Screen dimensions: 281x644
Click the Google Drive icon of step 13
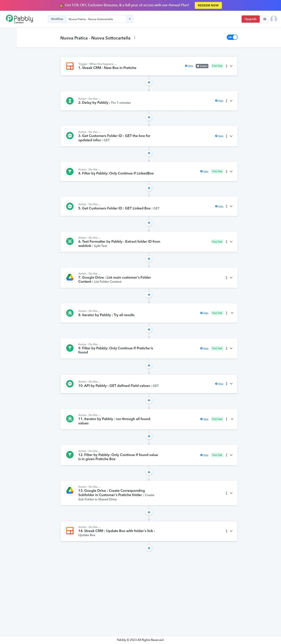click(x=70, y=490)
